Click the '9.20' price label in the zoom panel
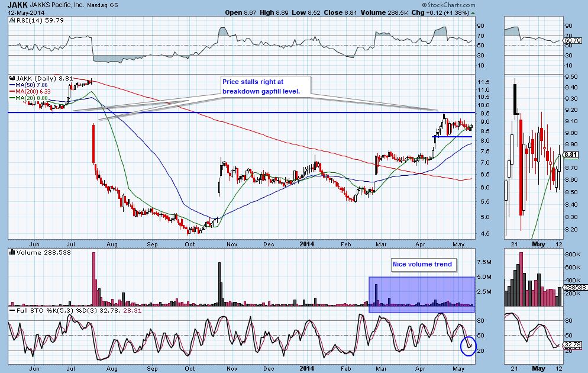The height and width of the screenshot is (373, 588). click(571, 110)
